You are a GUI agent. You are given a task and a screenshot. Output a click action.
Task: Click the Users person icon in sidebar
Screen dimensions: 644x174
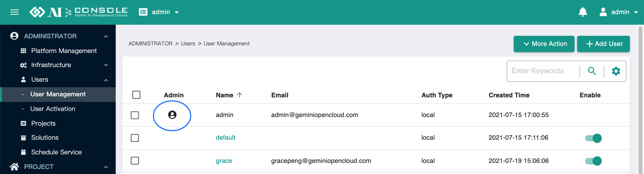23,79
